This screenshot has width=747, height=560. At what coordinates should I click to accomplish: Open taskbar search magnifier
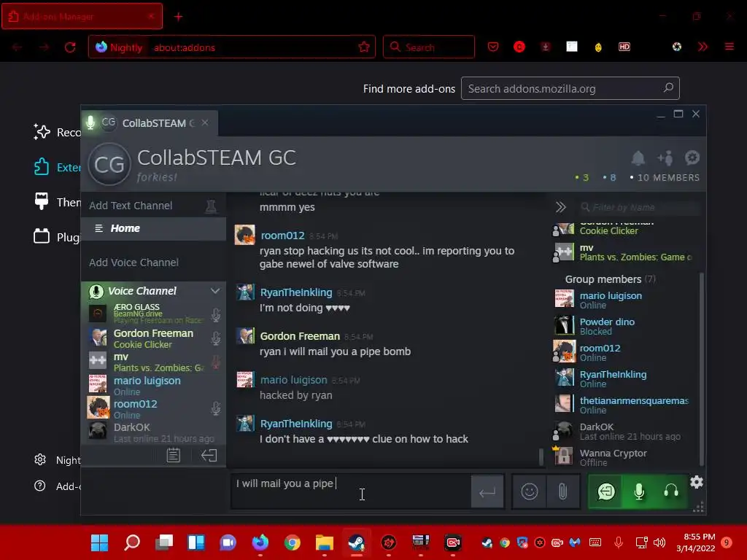click(132, 542)
